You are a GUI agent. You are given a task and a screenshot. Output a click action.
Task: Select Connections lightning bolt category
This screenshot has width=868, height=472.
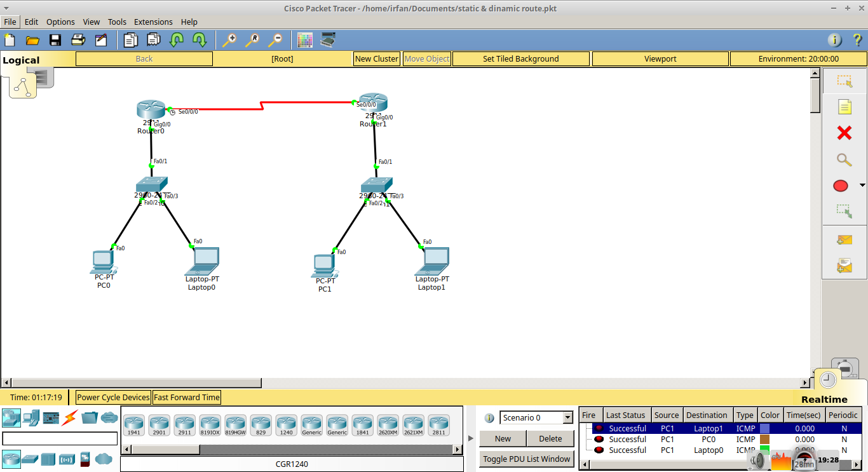70,417
